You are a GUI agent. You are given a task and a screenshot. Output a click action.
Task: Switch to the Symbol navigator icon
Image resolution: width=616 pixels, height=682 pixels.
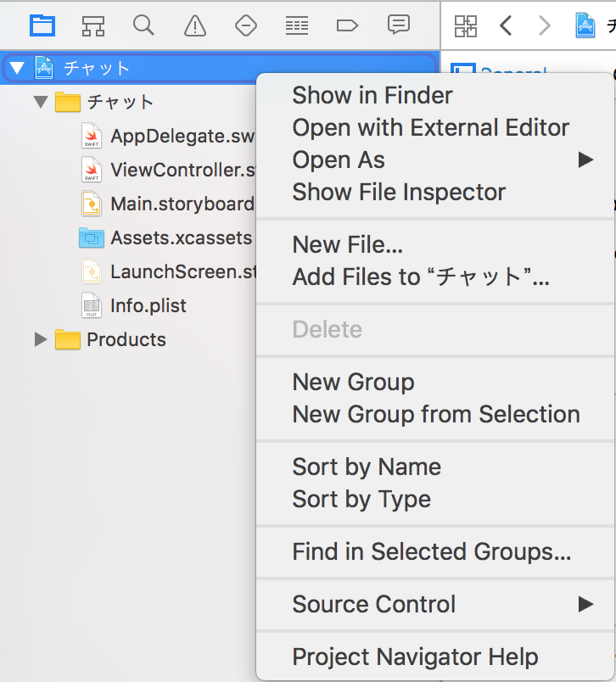[x=93, y=25]
